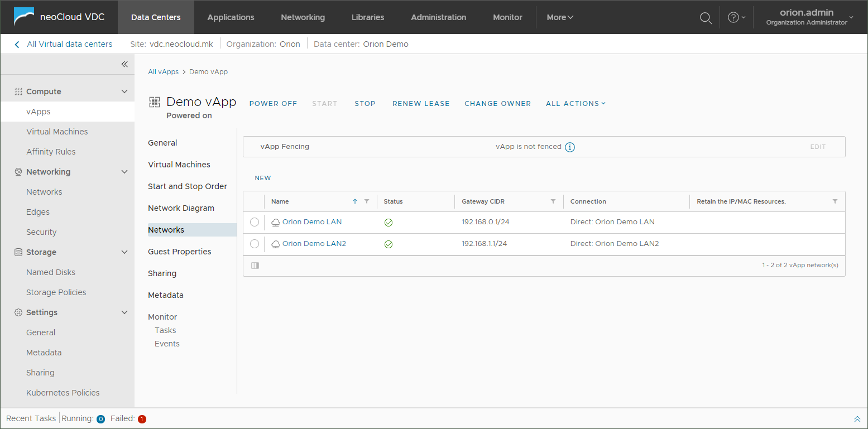
Task: Click the green status check for Orion Demo LAN
Action: [x=389, y=223]
